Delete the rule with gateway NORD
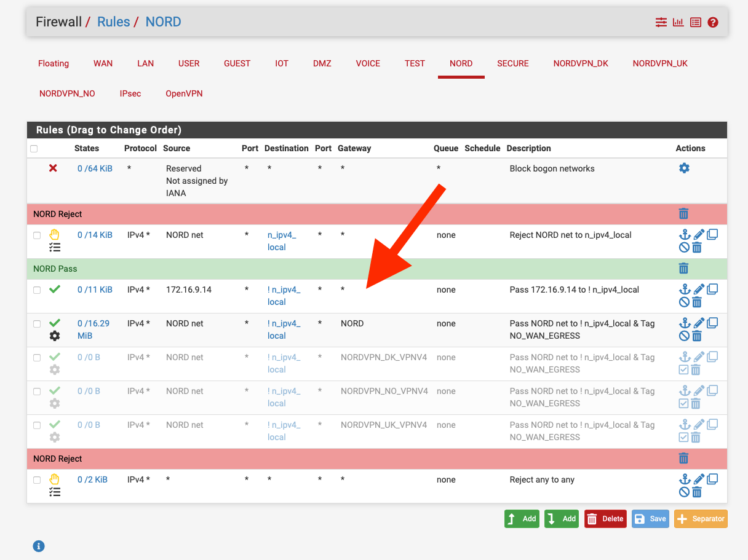 (697, 336)
